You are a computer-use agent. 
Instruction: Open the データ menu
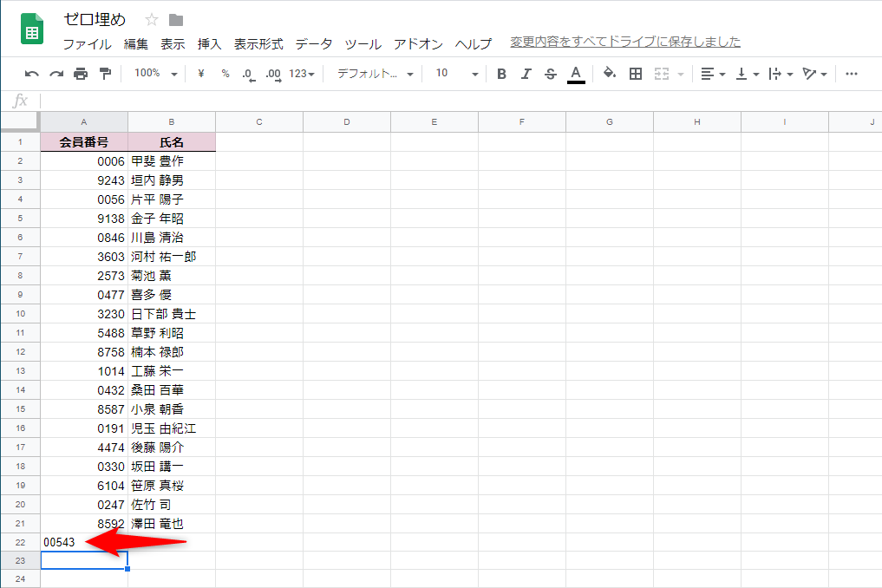tap(314, 44)
